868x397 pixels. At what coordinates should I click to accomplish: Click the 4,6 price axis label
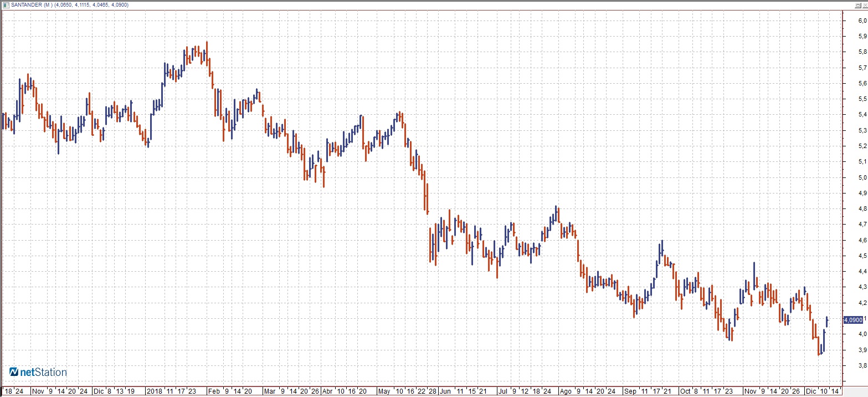[862, 241]
